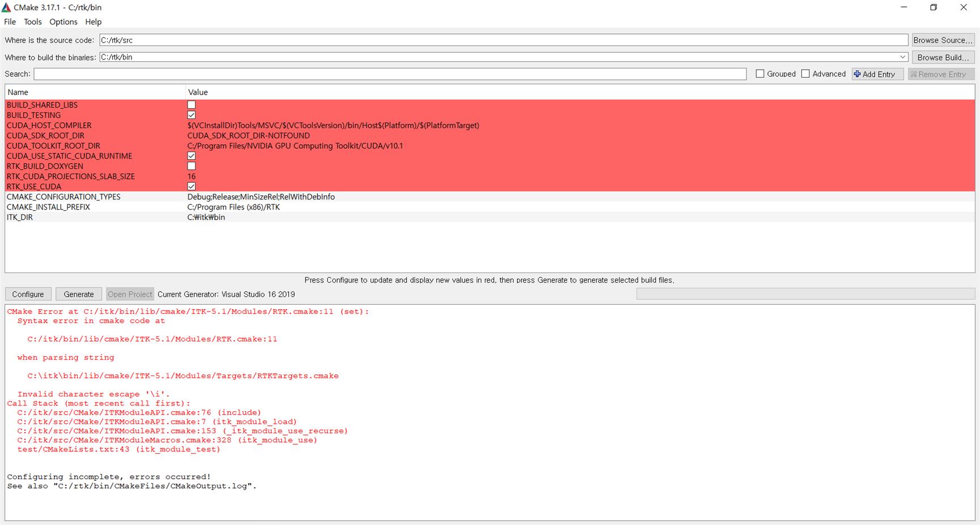
Task: Click the 'CMake Error at' log line
Action: coord(188,311)
